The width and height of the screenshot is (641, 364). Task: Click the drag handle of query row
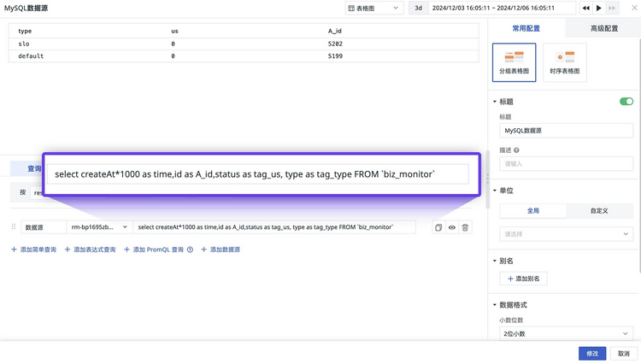(14, 226)
